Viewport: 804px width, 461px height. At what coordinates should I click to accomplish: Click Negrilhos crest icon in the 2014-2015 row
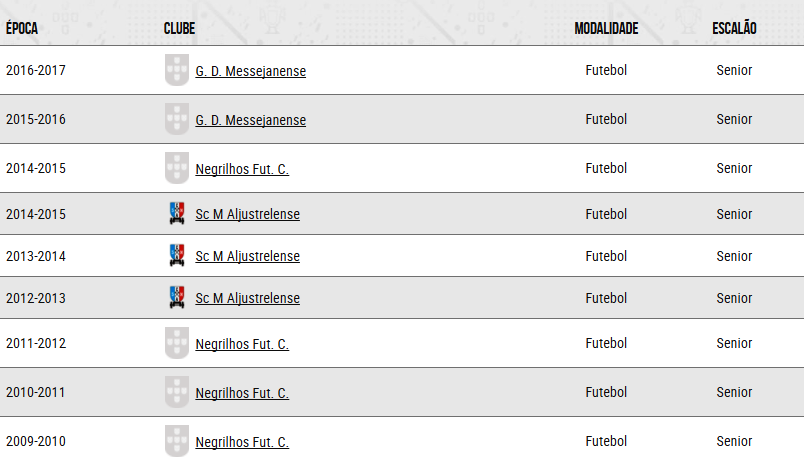coord(177,168)
